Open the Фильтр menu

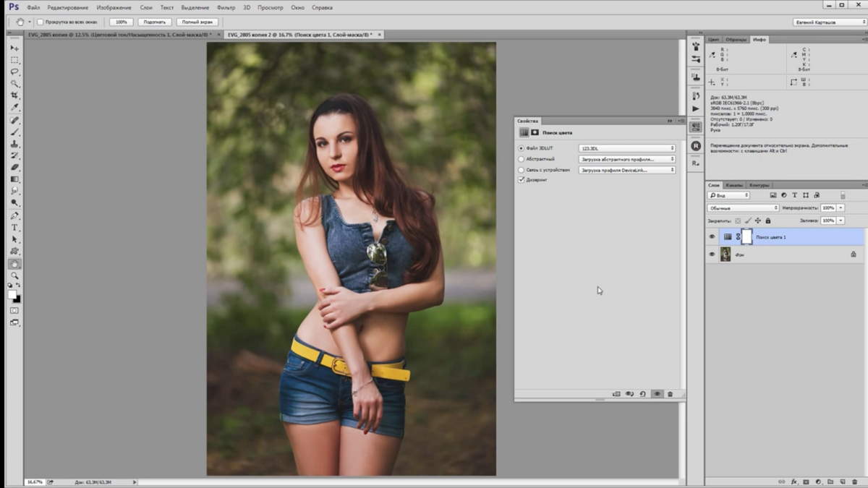pos(226,7)
